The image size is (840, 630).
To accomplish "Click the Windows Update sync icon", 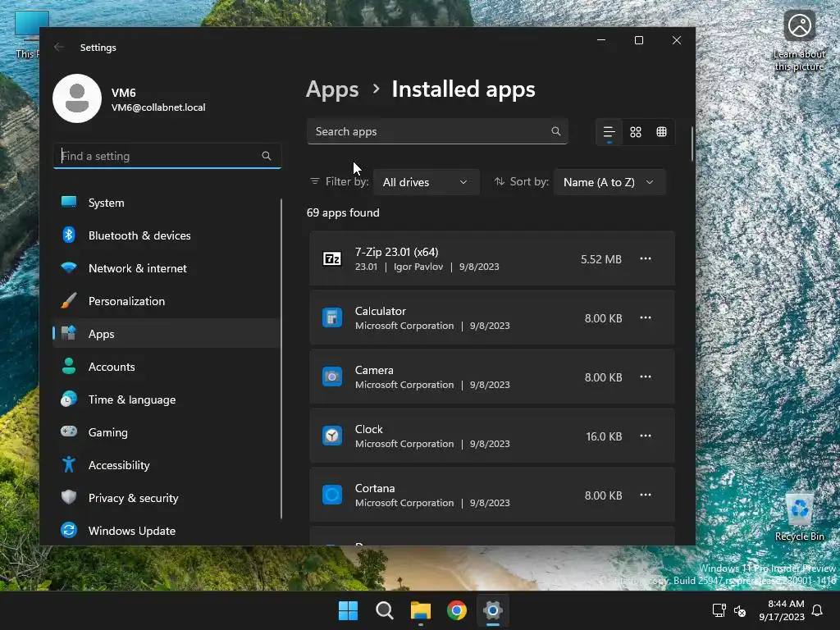I will (69, 531).
